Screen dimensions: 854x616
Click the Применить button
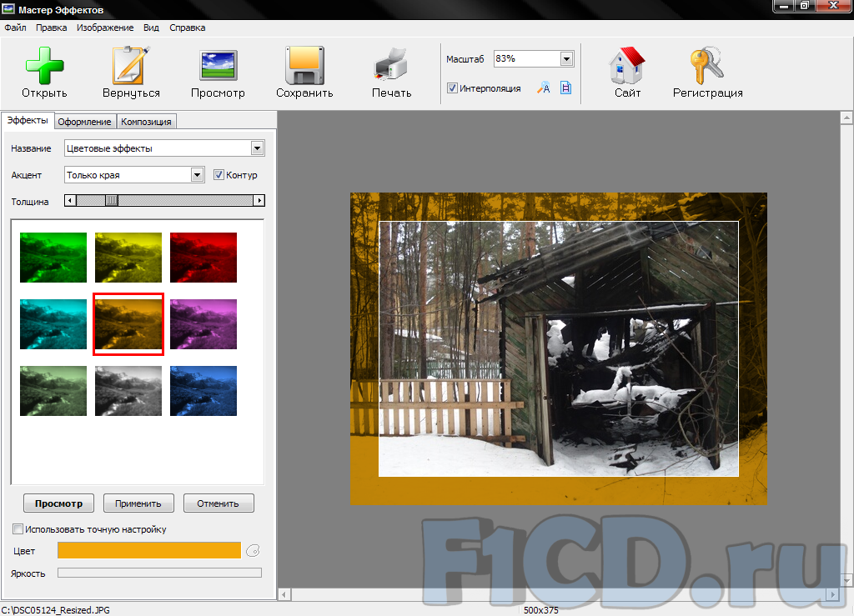coord(138,503)
